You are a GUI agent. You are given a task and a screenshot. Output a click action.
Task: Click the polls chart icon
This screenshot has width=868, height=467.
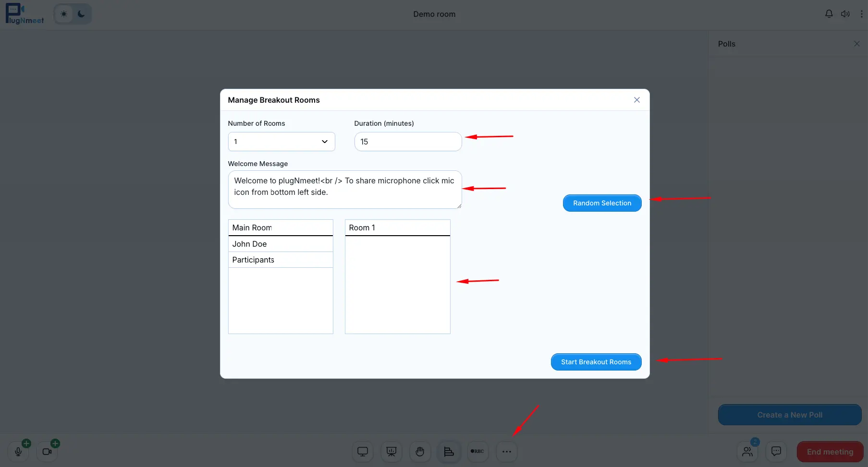pos(449,452)
